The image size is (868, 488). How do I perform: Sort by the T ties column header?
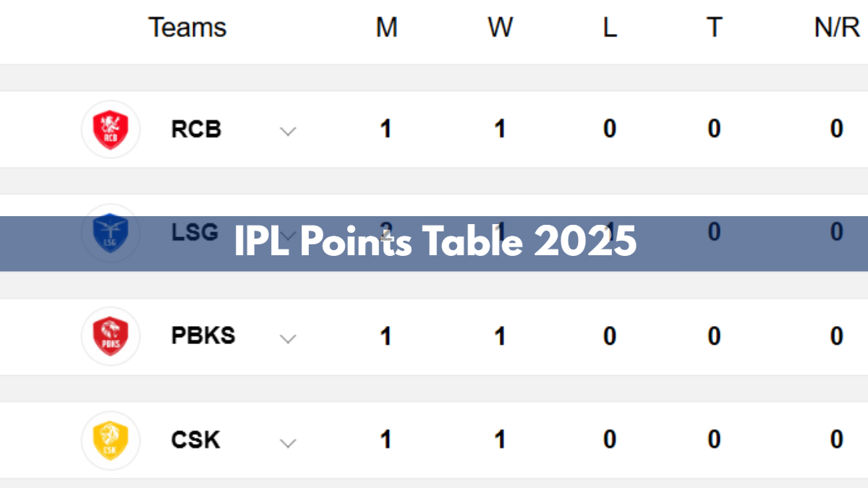point(714,27)
